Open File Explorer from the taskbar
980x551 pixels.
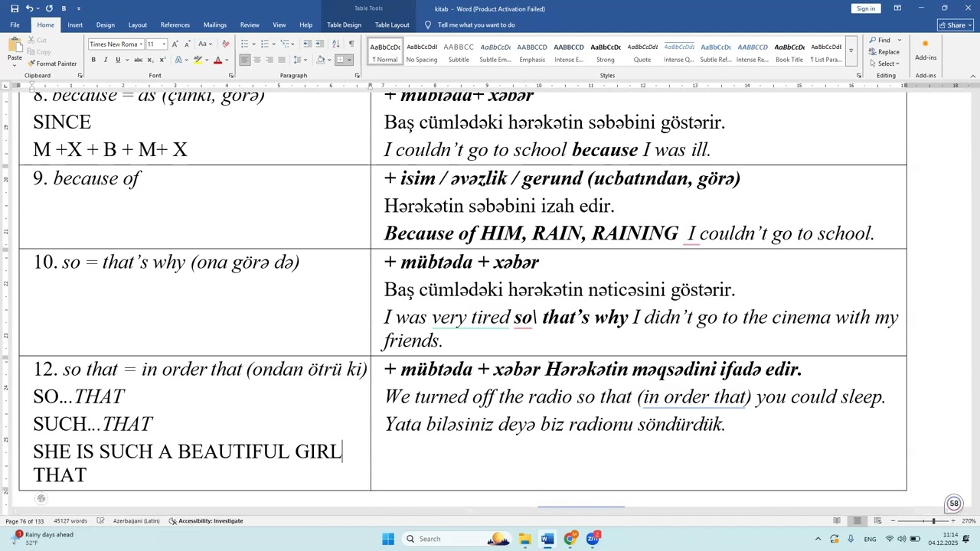[524, 539]
